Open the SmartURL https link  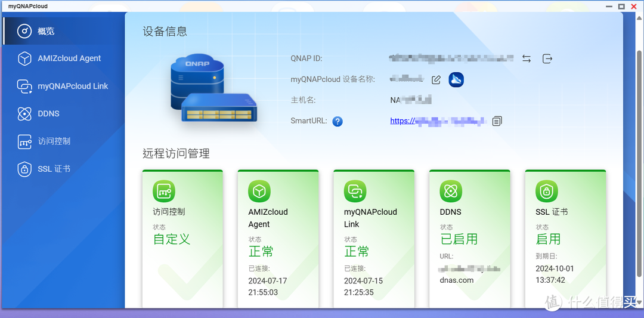click(x=439, y=121)
